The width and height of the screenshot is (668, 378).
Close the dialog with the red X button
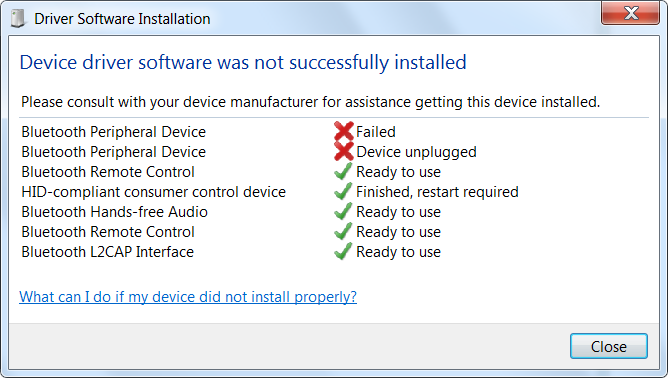pyautogui.click(x=631, y=13)
